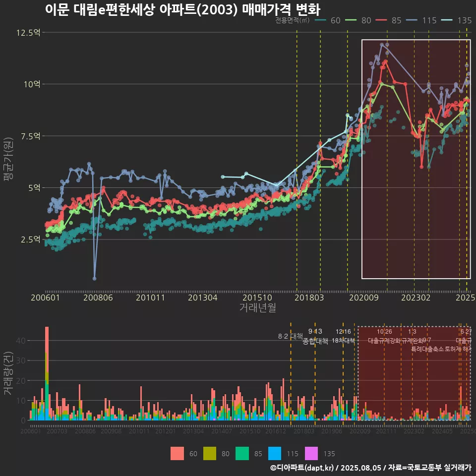Click the green 85 swatch in volume legend
The image size is (476, 476).
242,454
